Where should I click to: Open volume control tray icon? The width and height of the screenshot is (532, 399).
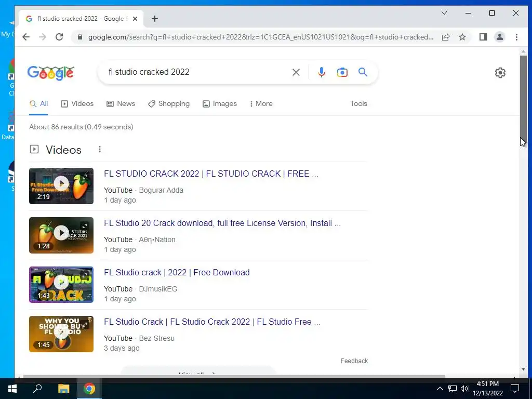coord(464,389)
